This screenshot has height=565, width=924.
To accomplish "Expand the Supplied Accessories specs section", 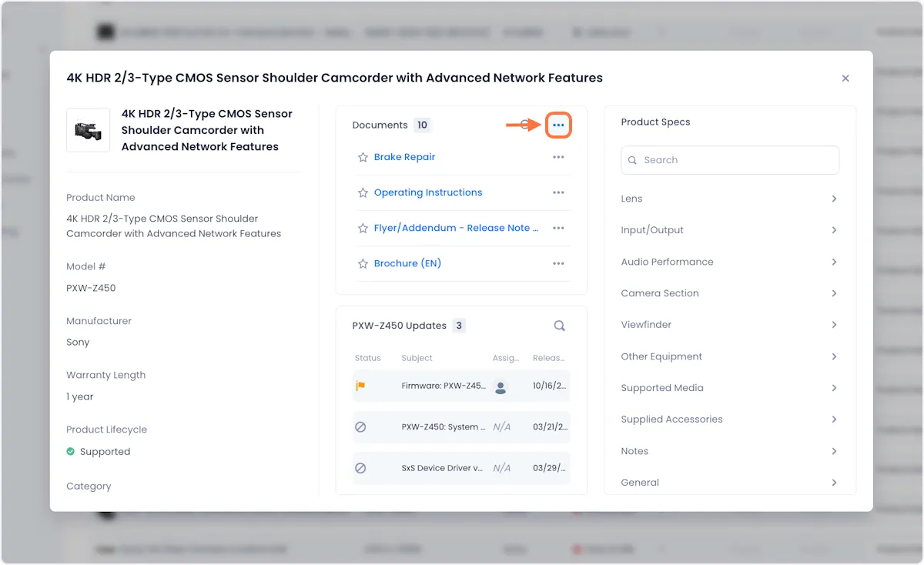I will 729,420.
